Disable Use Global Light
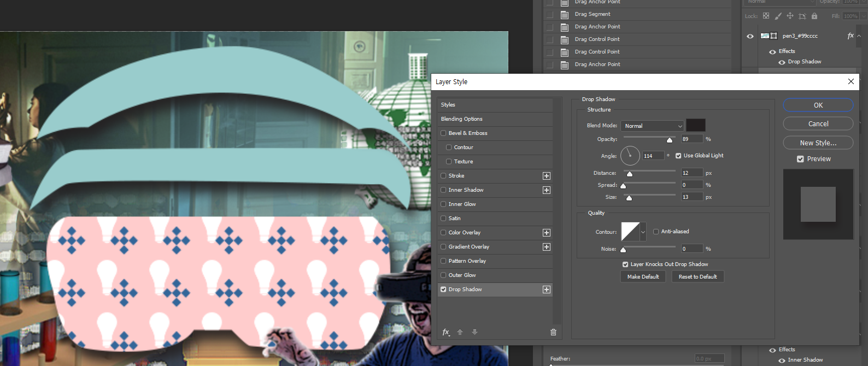This screenshot has width=868, height=366. (x=678, y=156)
